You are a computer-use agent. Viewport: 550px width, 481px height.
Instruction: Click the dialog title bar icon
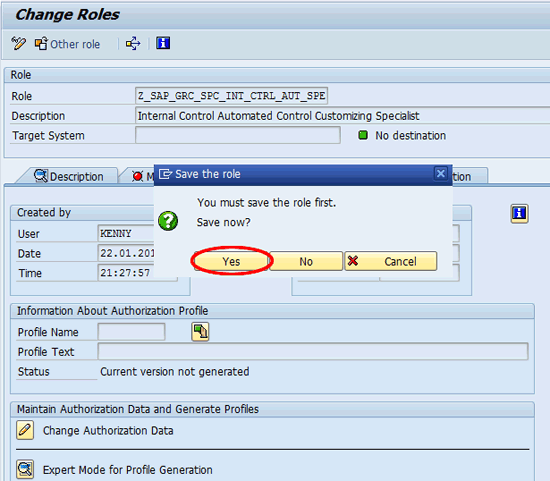coord(165,174)
